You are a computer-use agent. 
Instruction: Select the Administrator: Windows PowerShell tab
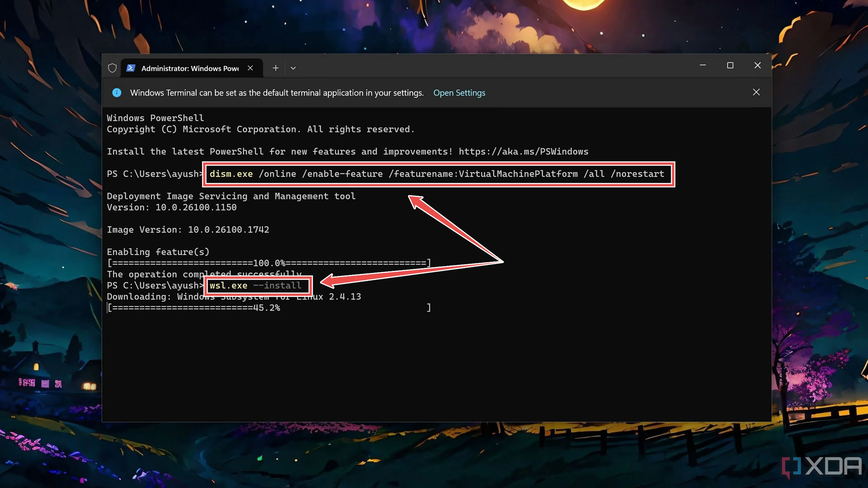click(x=192, y=68)
